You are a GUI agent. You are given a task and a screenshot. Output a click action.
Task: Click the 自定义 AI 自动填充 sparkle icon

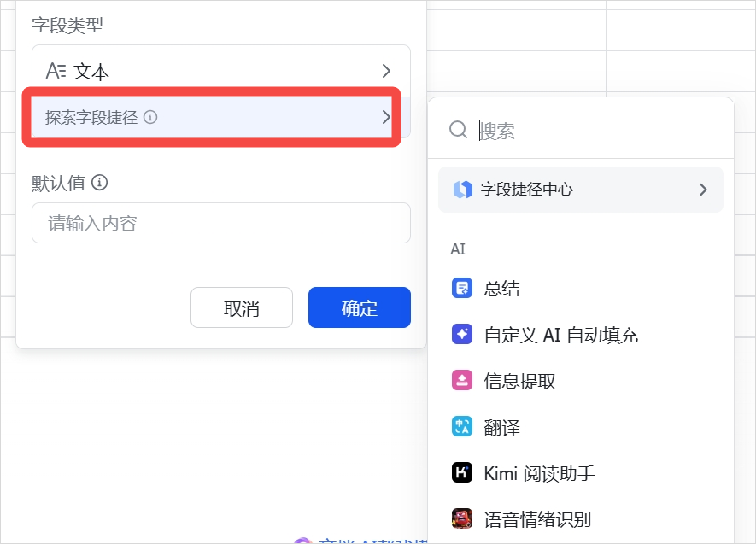coord(461,335)
